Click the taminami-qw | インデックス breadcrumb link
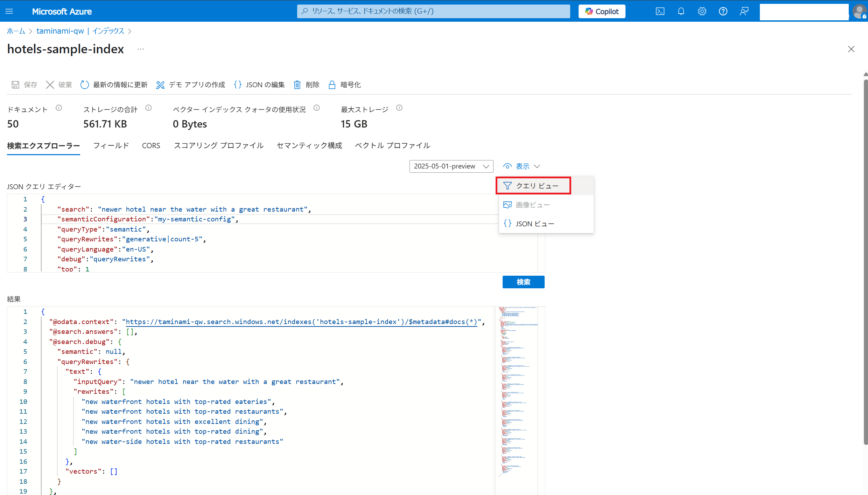 pos(80,31)
